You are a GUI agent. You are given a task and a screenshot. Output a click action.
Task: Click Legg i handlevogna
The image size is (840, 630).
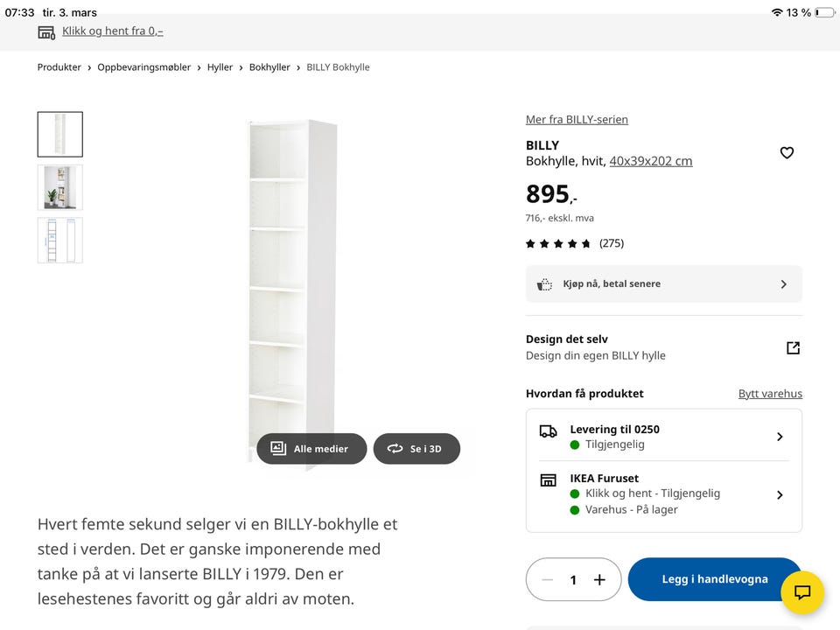pyautogui.click(x=714, y=579)
